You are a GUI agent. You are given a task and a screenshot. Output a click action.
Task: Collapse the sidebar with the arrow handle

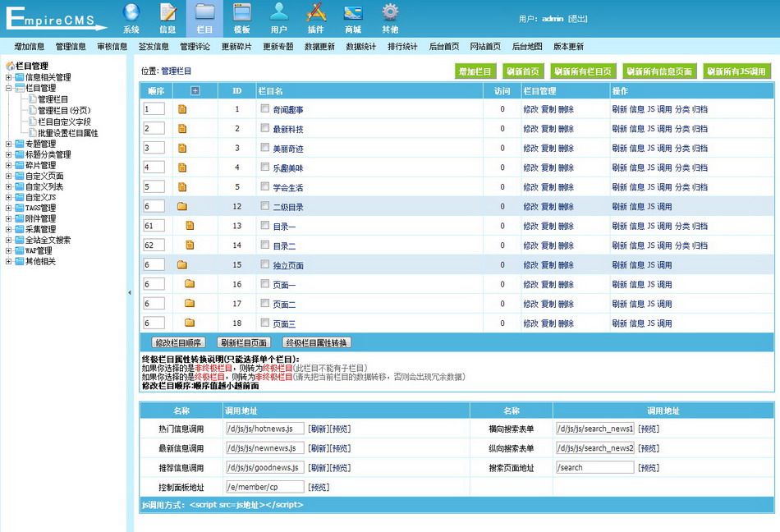(x=130, y=293)
